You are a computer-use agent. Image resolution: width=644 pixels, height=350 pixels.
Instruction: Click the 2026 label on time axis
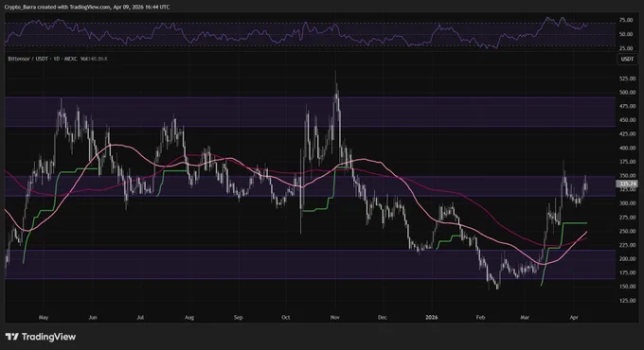click(x=432, y=318)
